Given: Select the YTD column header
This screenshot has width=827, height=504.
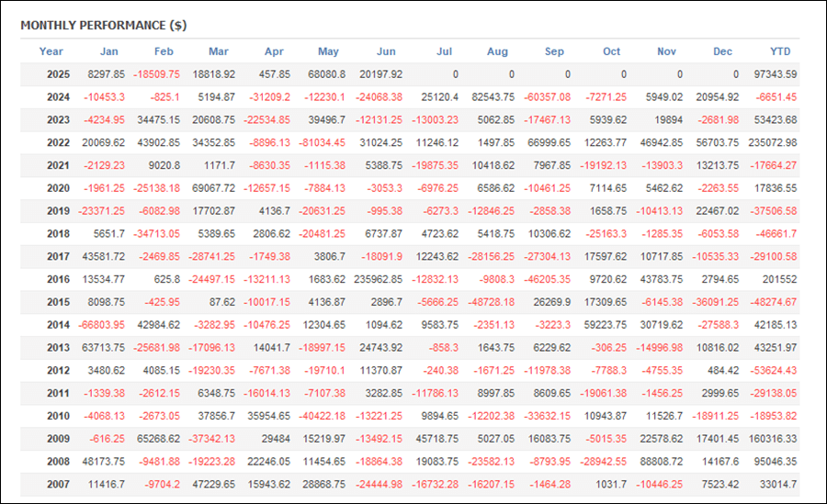Looking at the screenshot, I should 780,51.
